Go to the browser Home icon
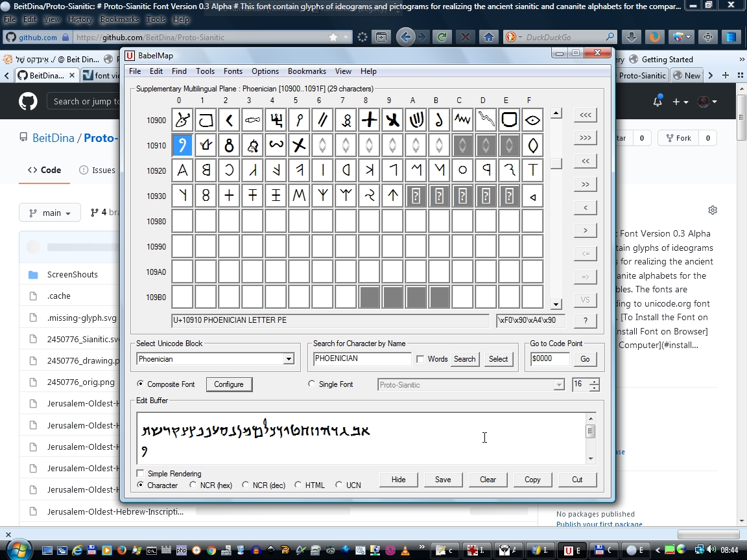 point(489,37)
